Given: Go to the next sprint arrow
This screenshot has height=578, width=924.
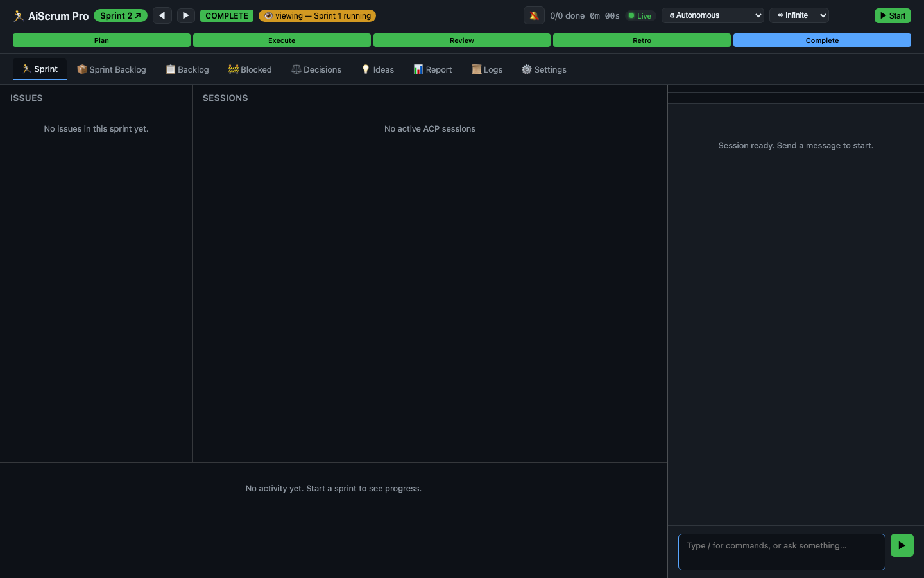Looking at the screenshot, I should click(185, 15).
